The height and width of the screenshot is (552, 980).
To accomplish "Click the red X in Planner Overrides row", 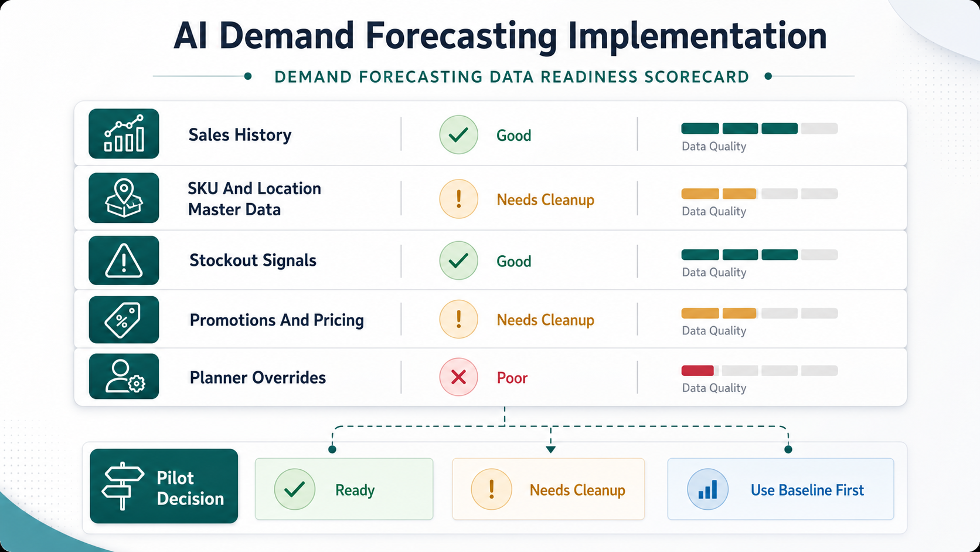I will 458,377.
